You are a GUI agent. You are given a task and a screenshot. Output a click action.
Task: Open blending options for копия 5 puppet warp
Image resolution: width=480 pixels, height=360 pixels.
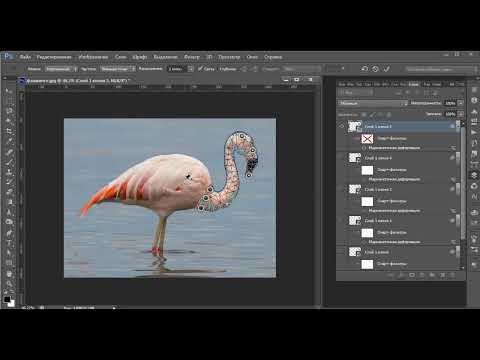tap(454, 148)
